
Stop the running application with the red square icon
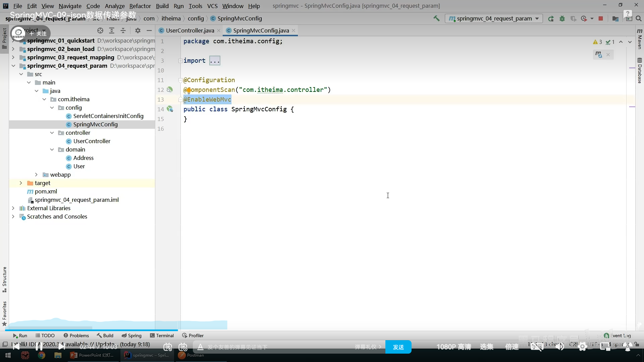(601, 19)
